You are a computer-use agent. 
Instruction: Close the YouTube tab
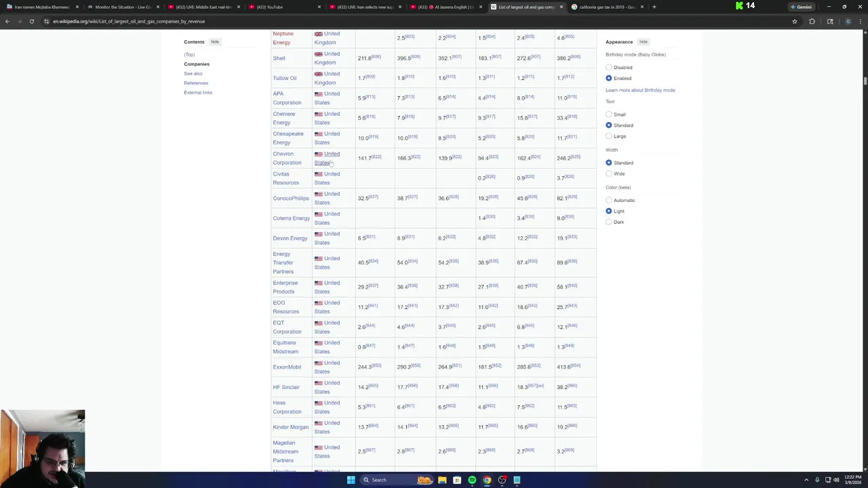pyautogui.click(x=319, y=7)
